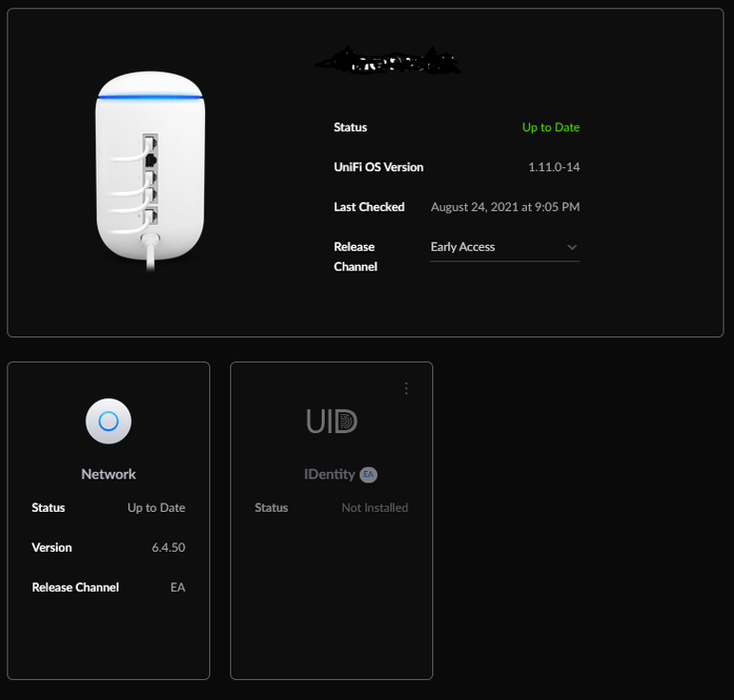
Task: Expand the Release Channel dropdown chevron
Action: click(572, 247)
